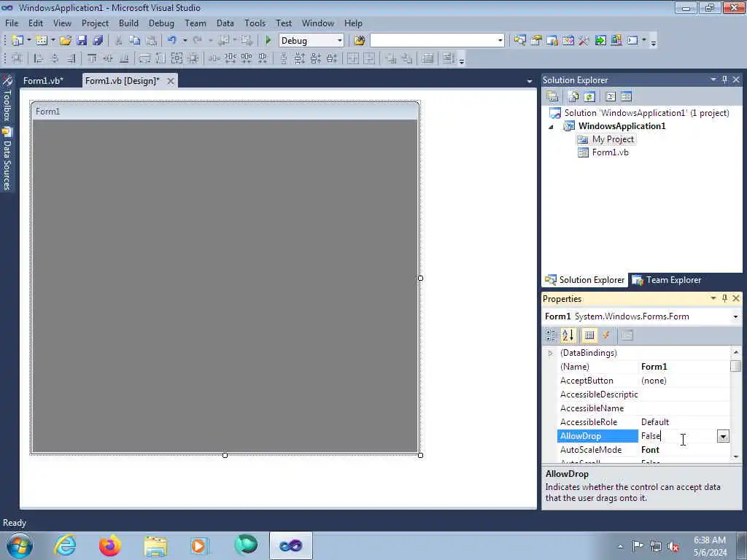
Task: Pin the Properties panel
Action: (x=724, y=298)
